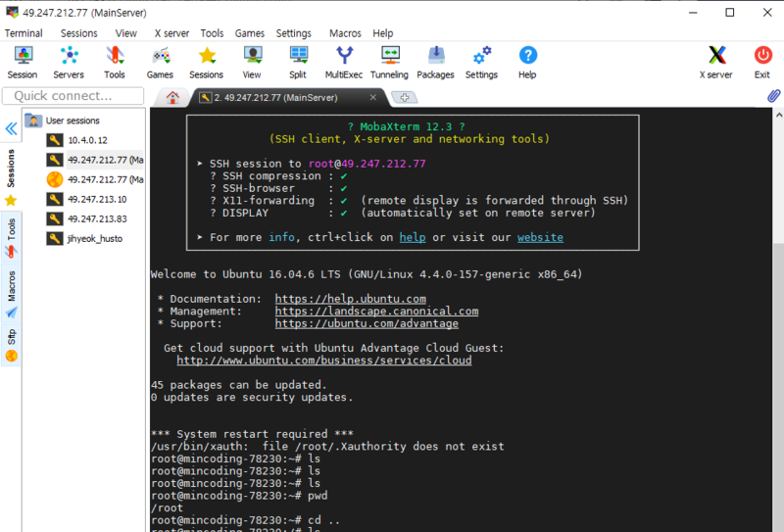Go to the Home tab icon
The image size is (784, 532).
(172, 98)
